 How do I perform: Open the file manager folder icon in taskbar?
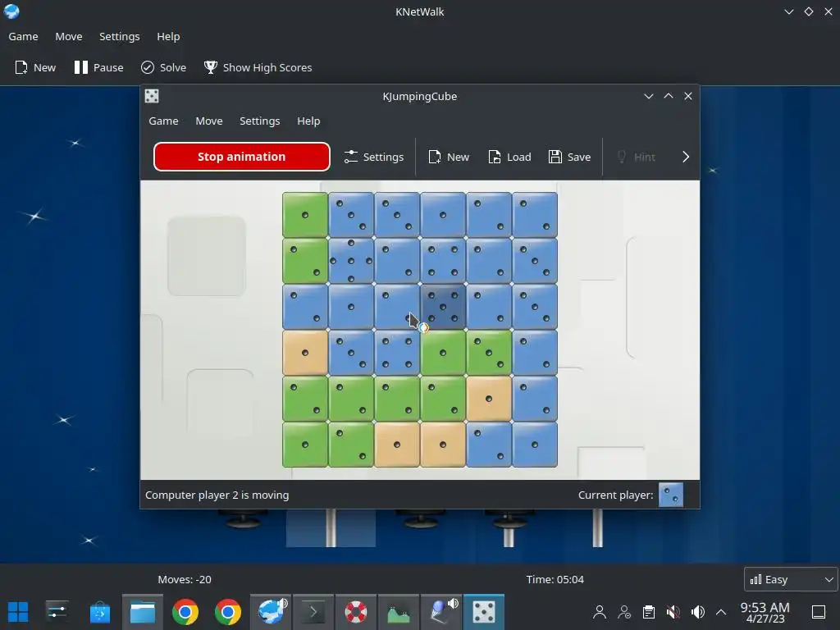coord(143,612)
